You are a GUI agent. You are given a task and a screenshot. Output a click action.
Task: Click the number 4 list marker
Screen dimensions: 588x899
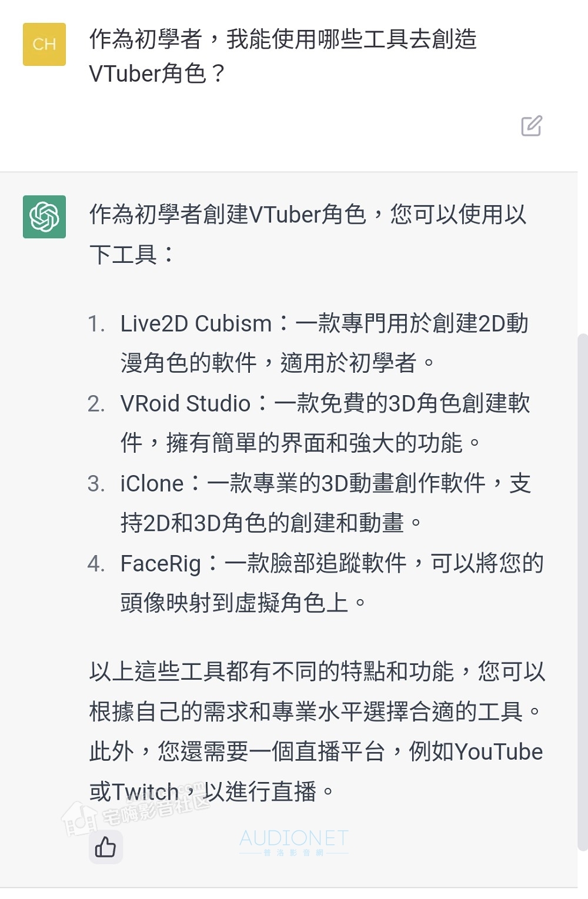click(96, 564)
